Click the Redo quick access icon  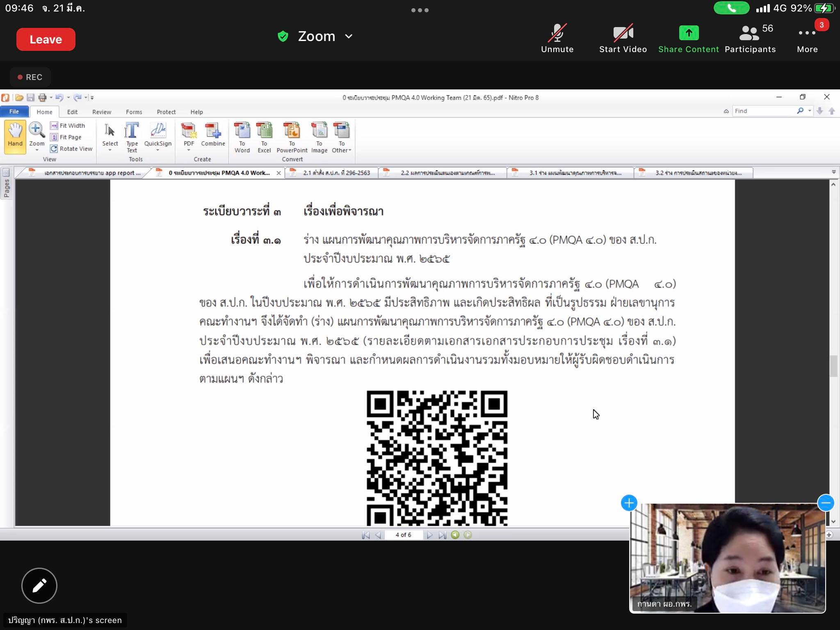tap(78, 98)
